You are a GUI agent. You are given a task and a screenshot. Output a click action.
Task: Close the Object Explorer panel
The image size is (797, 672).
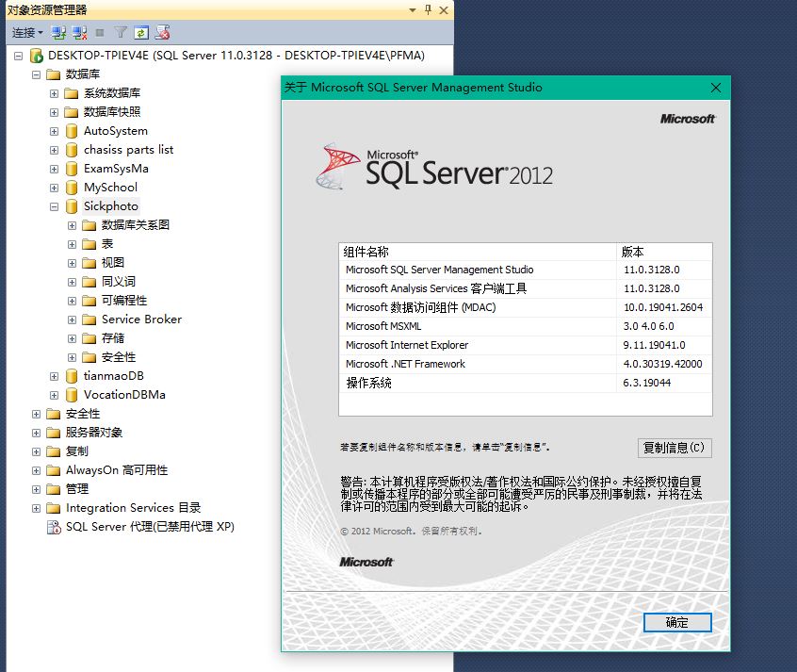point(444,10)
